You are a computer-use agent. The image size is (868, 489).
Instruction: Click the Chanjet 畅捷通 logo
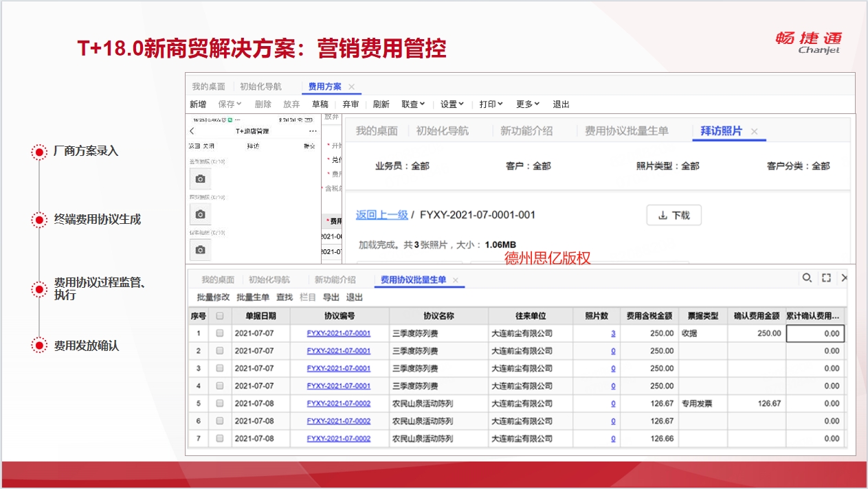click(x=808, y=42)
